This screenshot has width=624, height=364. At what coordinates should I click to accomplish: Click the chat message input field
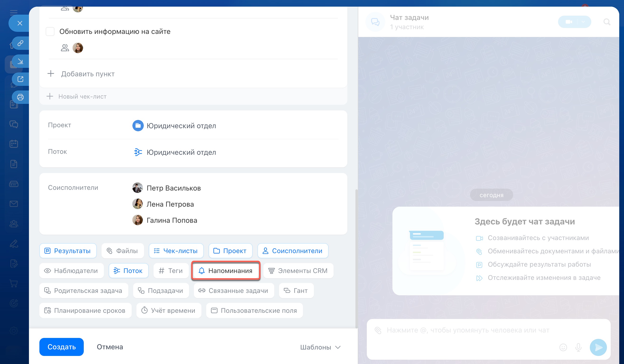click(468, 330)
